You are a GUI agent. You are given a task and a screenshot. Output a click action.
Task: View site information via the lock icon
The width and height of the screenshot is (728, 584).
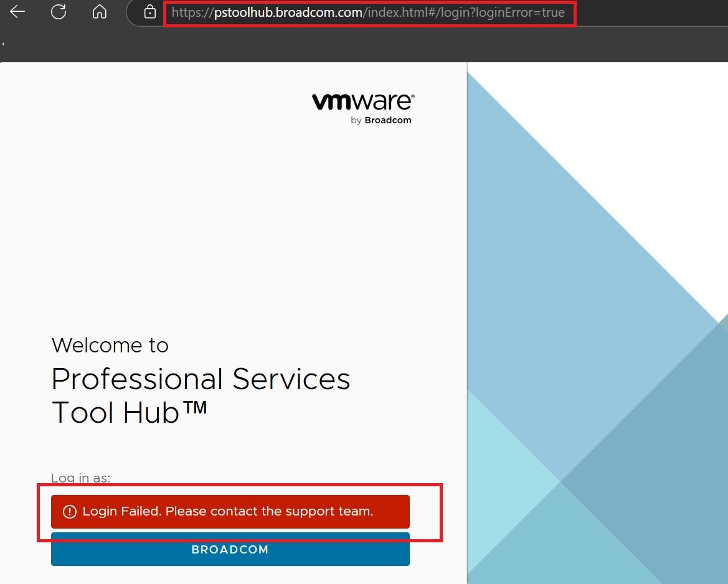(150, 12)
